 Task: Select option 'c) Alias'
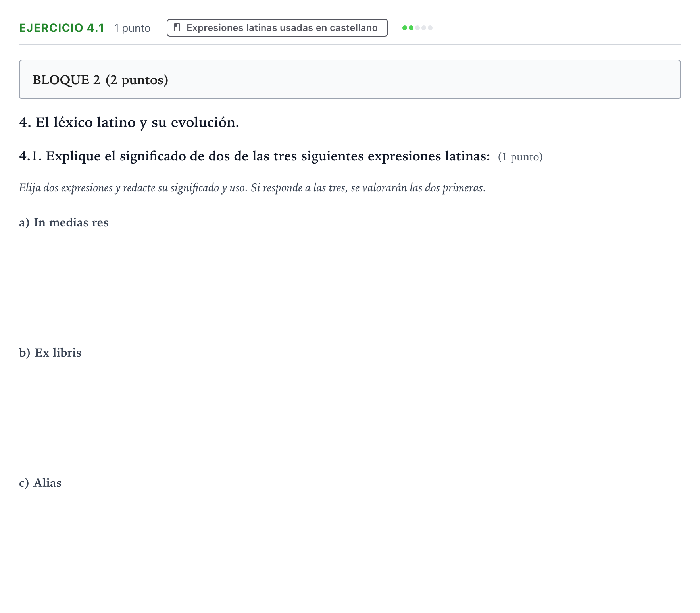(40, 483)
